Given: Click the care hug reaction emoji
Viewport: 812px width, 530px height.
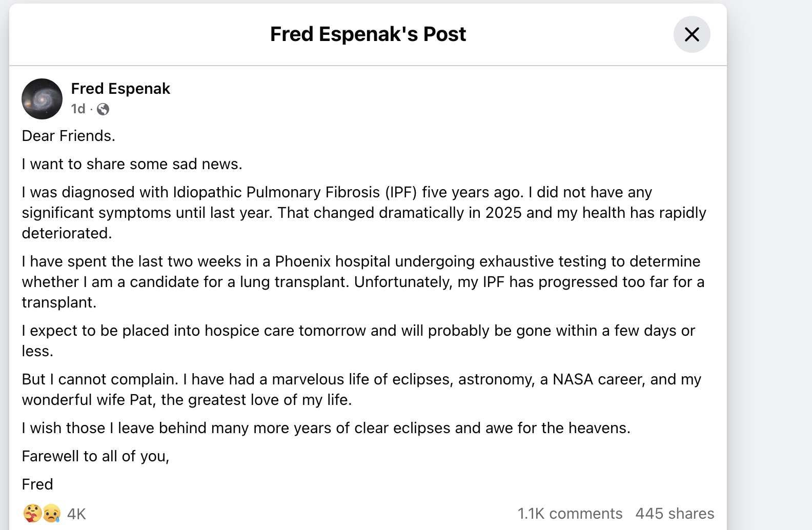Looking at the screenshot, I should [x=32, y=513].
